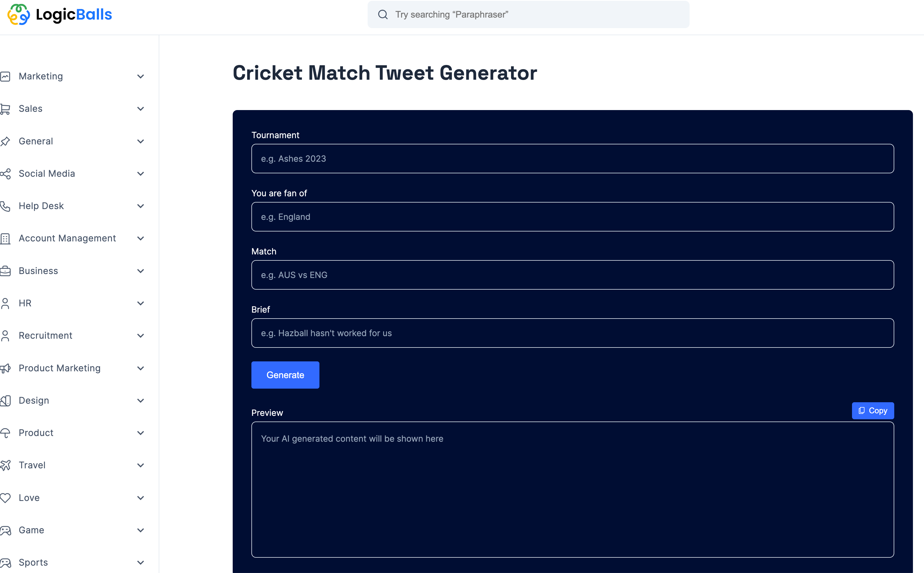This screenshot has width=924, height=573.
Task: Click the Travel airplane icon
Action: (5, 465)
